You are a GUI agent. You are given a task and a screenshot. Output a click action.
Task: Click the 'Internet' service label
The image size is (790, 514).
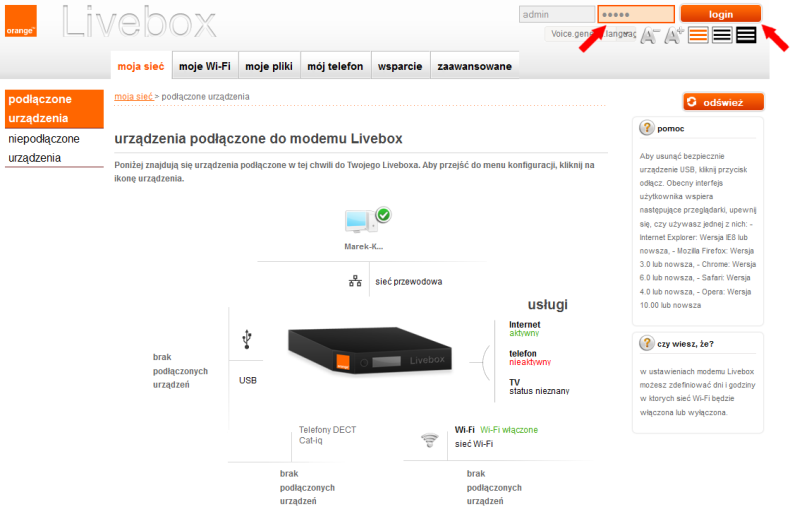(524, 325)
